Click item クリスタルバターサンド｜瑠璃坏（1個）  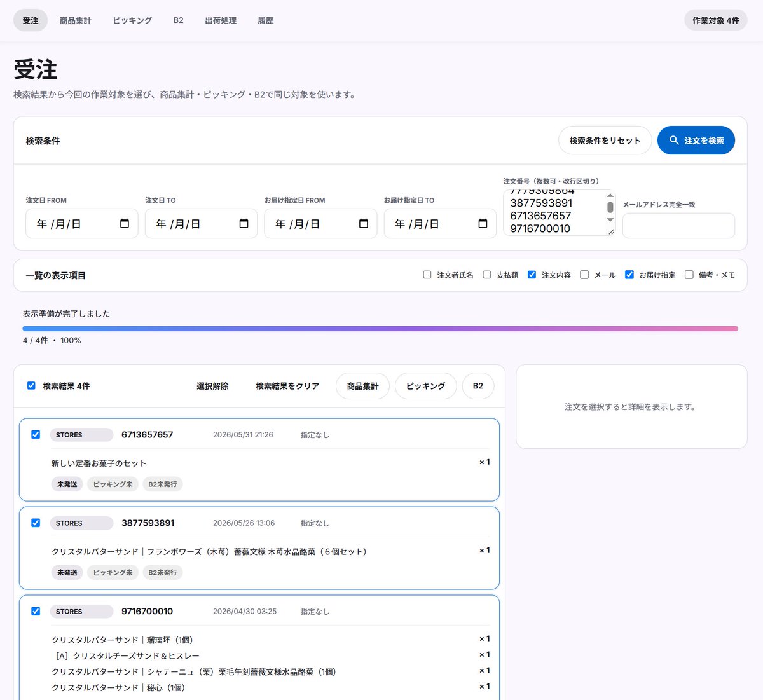122,640
